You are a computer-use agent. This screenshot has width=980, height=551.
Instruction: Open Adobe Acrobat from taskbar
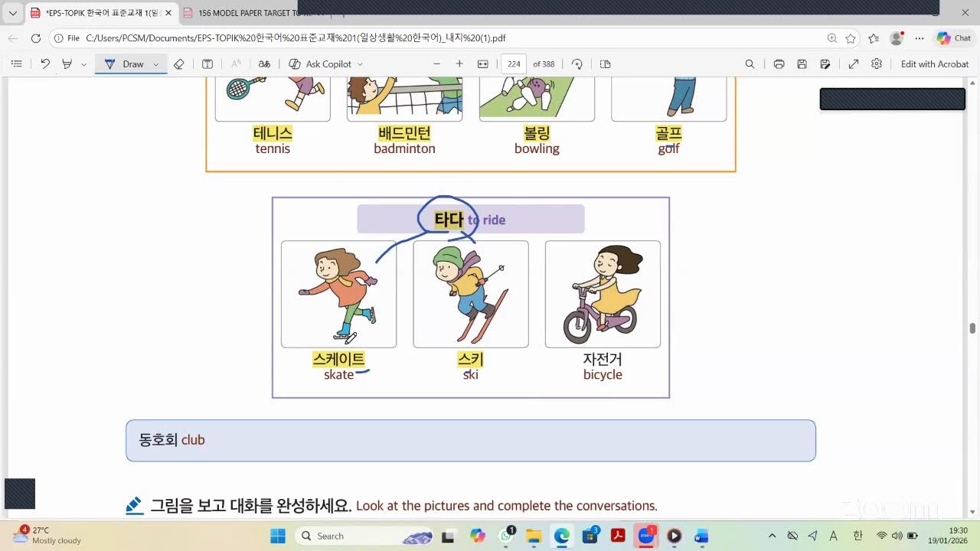pos(618,536)
